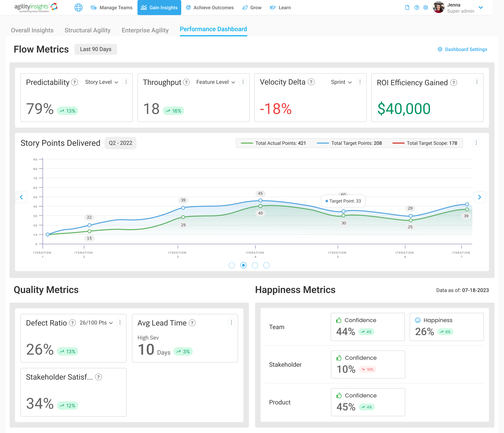
Task: Select first chart pagination dot
Action: (232, 265)
